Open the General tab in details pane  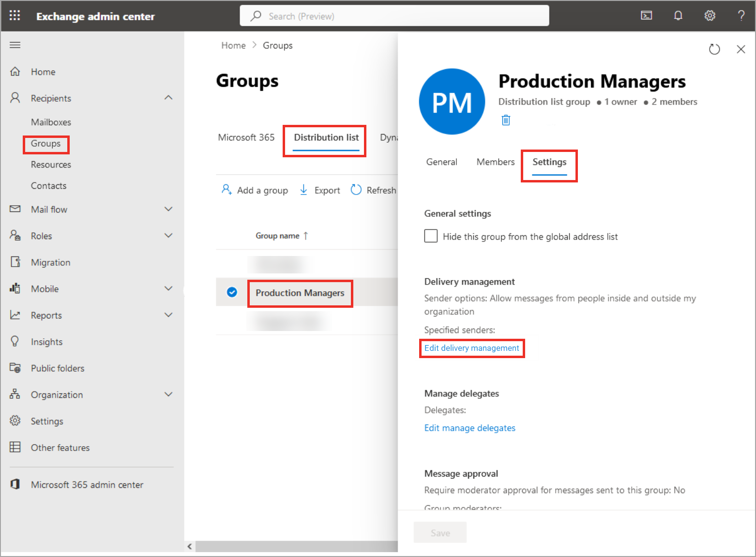click(441, 162)
